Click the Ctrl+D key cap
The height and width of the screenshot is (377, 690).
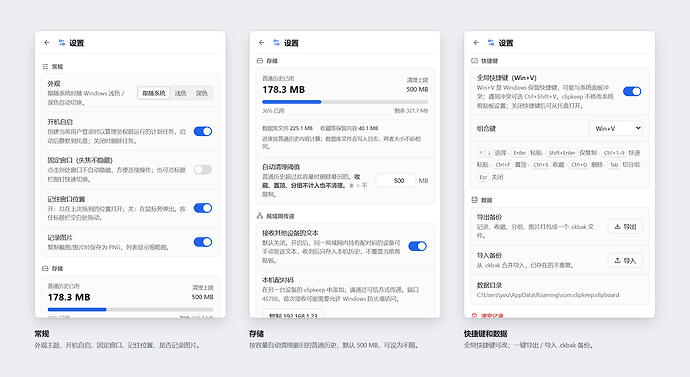click(579, 165)
